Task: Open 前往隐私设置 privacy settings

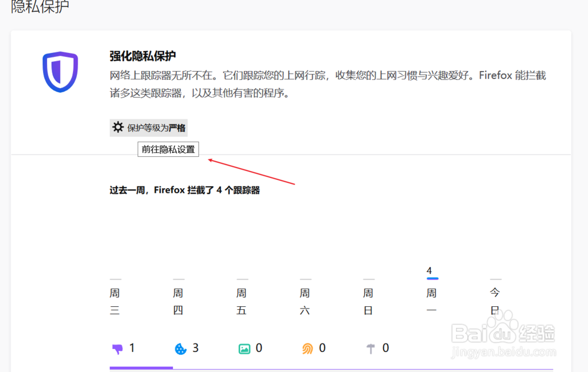Action: [168, 149]
